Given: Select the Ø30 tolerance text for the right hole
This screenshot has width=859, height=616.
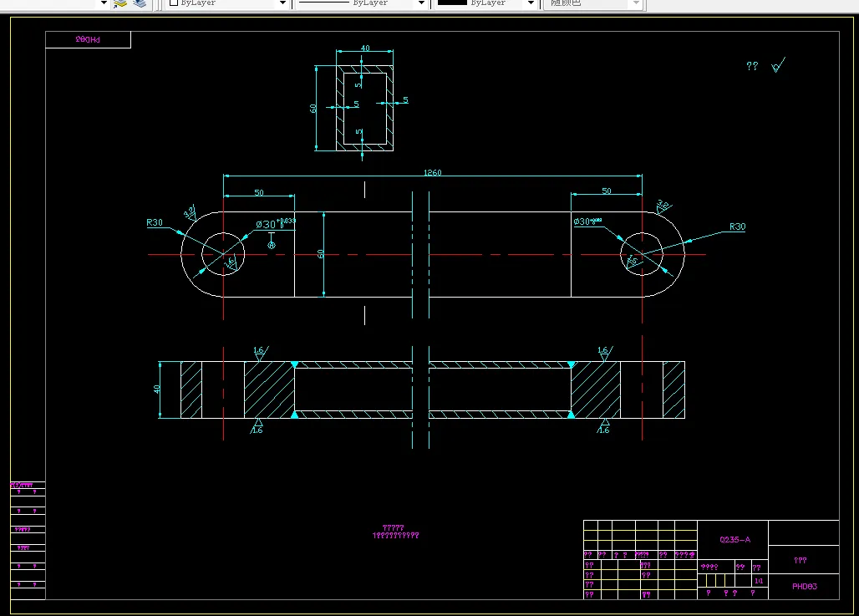Looking at the screenshot, I should pyautogui.click(x=587, y=221).
